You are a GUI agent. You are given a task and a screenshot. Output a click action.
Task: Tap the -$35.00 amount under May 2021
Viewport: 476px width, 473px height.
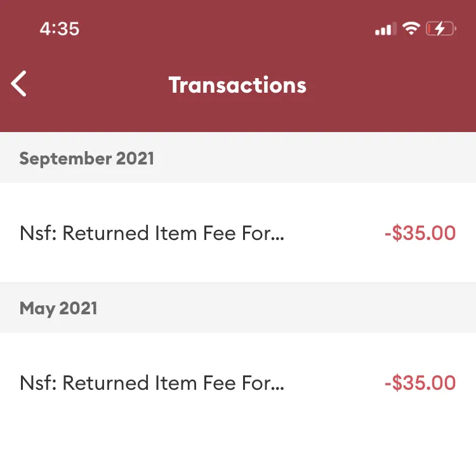(420, 383)
